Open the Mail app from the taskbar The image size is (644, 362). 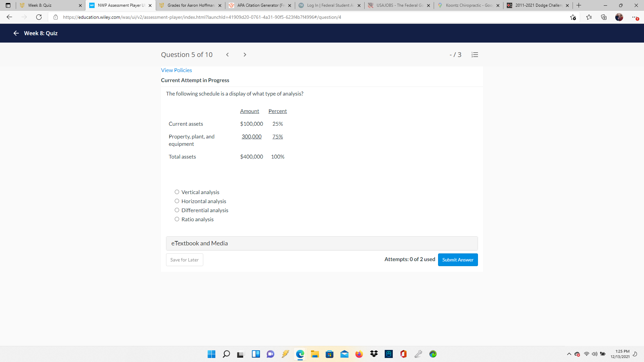click(344, 354)
